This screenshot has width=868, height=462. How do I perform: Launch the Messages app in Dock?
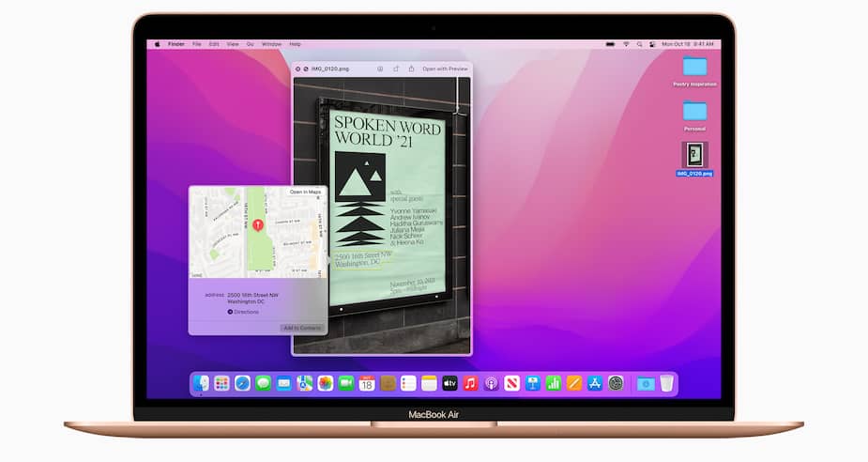(264, 383)
